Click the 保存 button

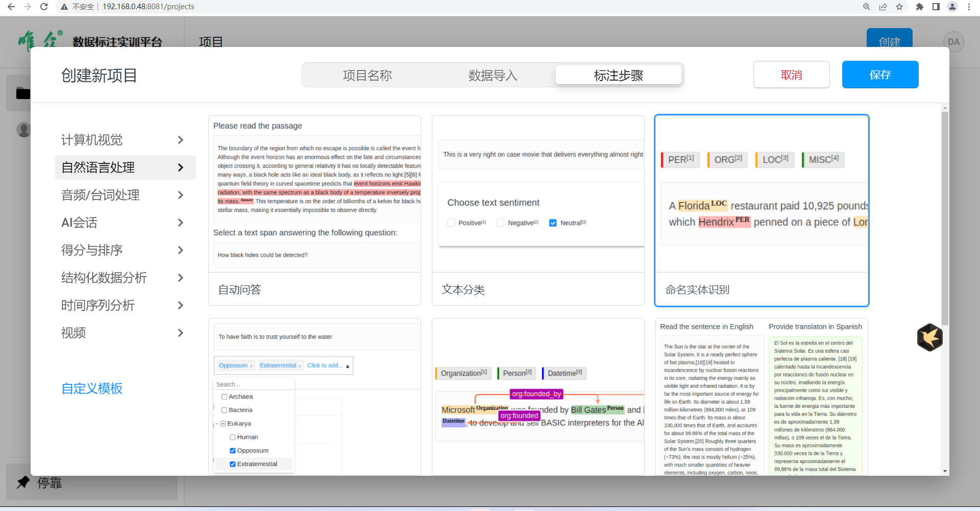(880, 75)
